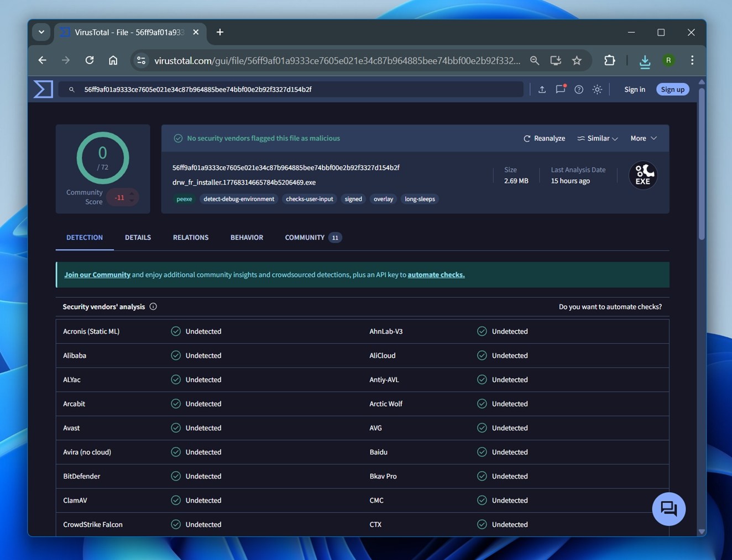Viewport: 732px width, 560px height.
Task: Click the install app icon in address bar
Action: [556, 60]
